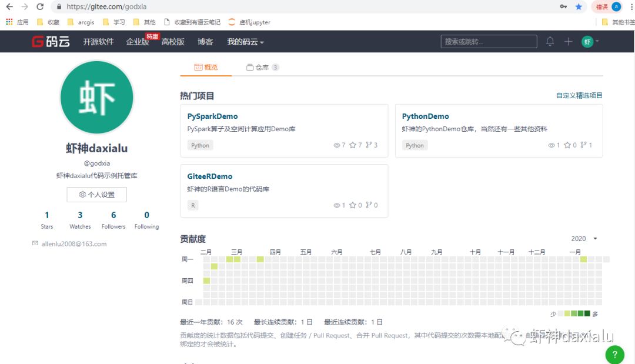This screenshot has width=635, height=364.
Task: Click green contribution cell in 周四 row
Action: point(206,280)
